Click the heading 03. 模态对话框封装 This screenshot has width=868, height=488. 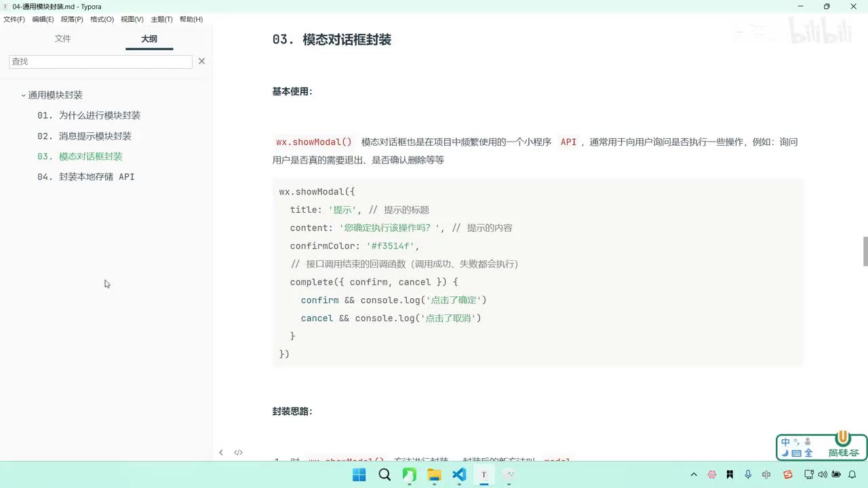tap(332, 39)
